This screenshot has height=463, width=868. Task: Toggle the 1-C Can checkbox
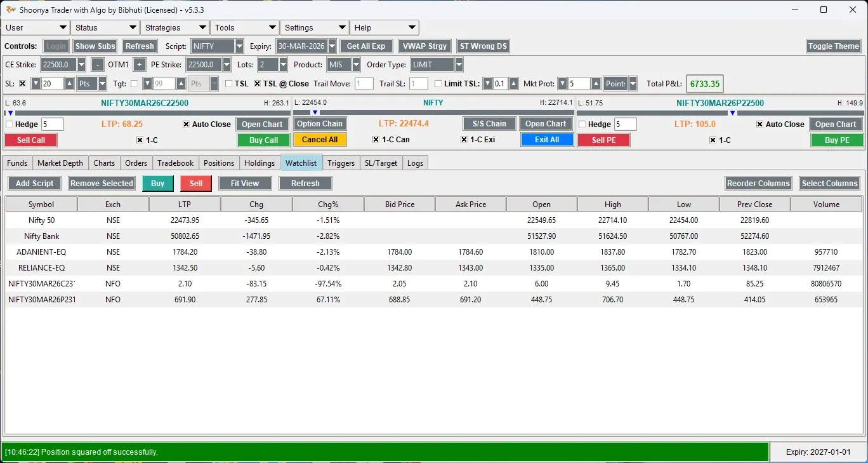(376, 140)
